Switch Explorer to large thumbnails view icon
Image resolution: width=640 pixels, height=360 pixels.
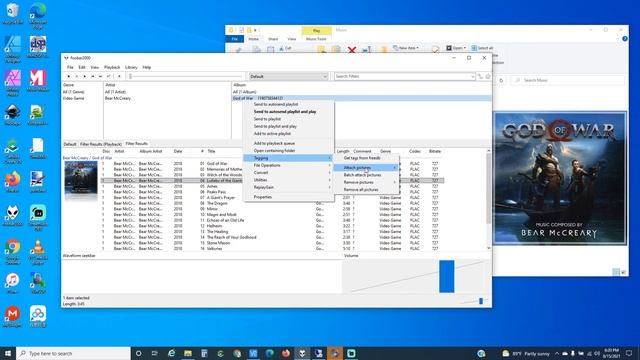point(623,272)
